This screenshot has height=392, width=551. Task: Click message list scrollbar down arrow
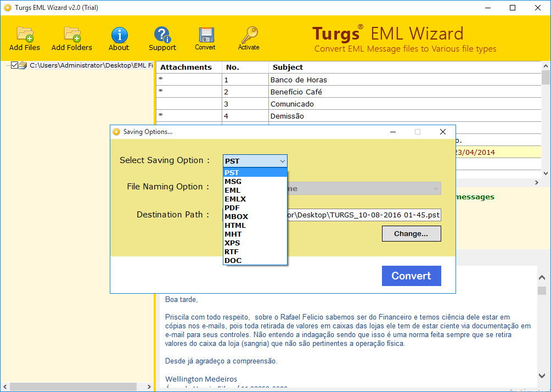(x=546, y=173)
